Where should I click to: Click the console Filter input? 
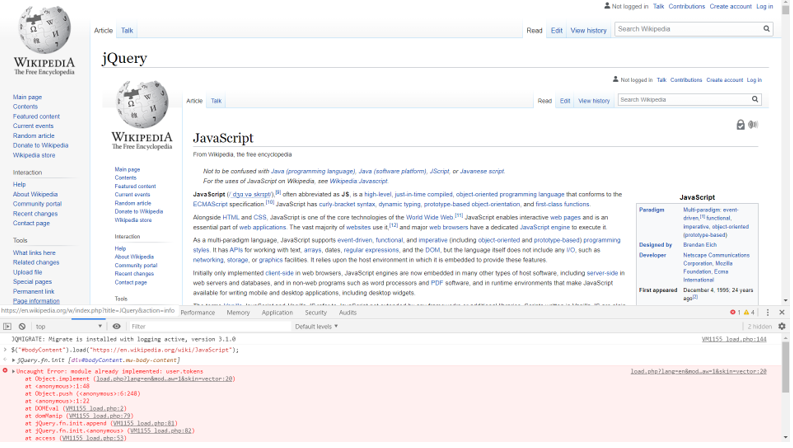[210, 328]
